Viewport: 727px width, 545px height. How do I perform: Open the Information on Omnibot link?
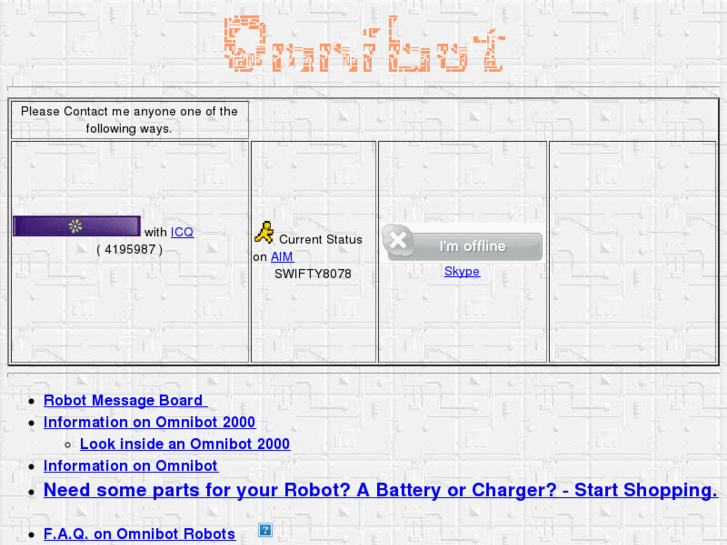point(131,466)
